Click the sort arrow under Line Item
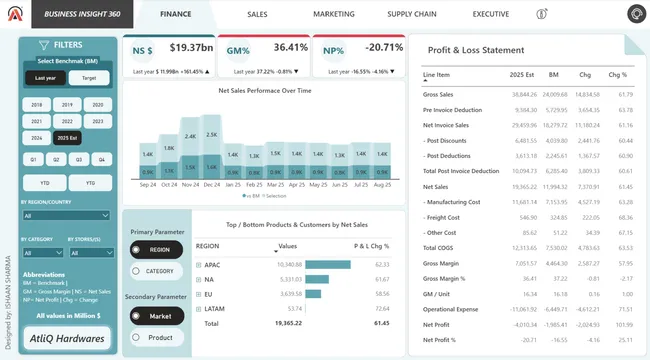The width and height of the screenshot is (650, 360). tap(425, 80)
